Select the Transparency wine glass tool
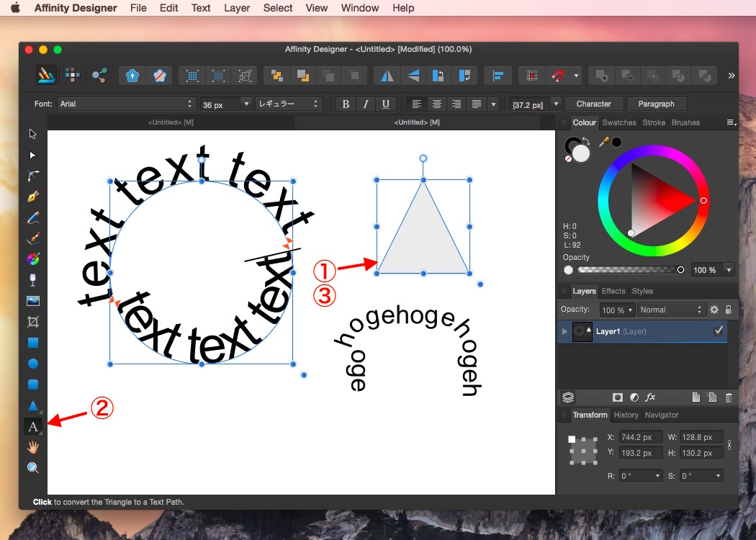The image size is (756, 540). pos(33,280)
